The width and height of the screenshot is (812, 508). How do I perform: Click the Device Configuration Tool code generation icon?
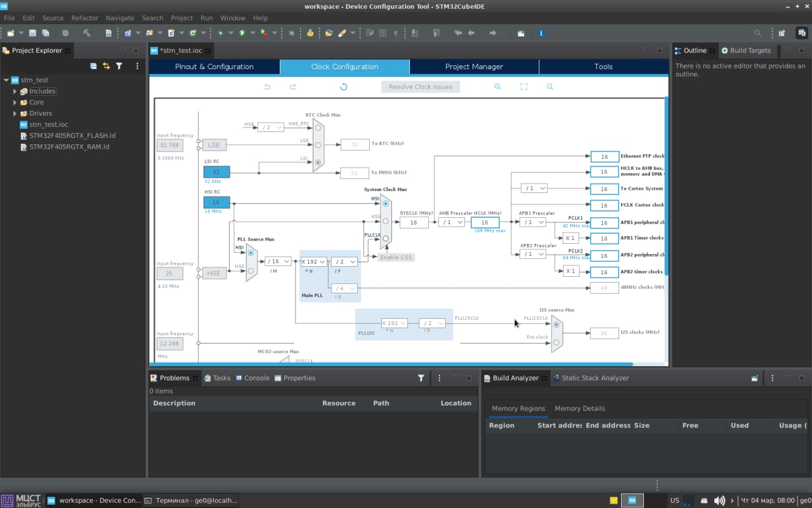310,33
